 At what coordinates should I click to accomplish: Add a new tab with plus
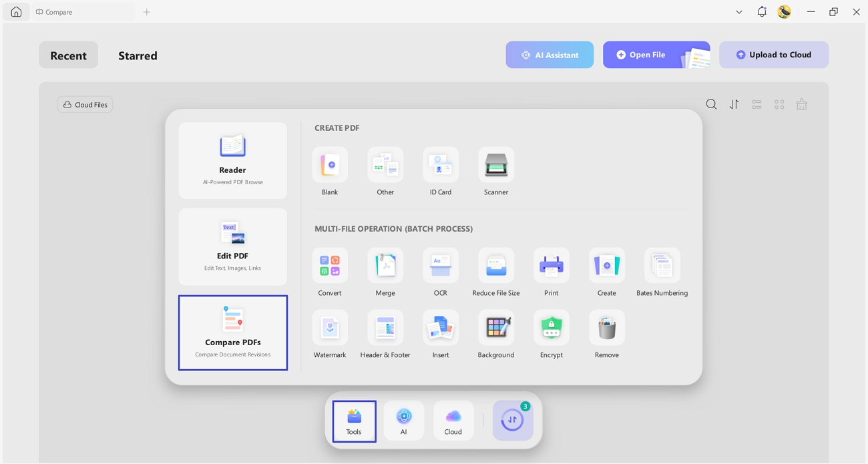[x=147, y=12]
